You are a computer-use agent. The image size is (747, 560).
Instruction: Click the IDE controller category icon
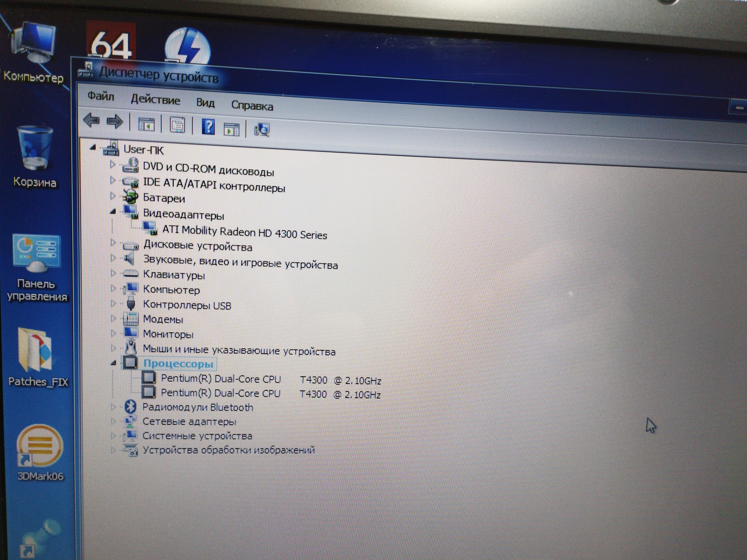tap(130, 182)
